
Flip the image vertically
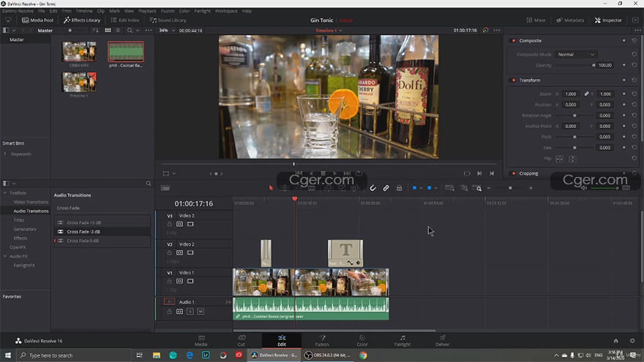pyautogui.click(x=572, y=159)
